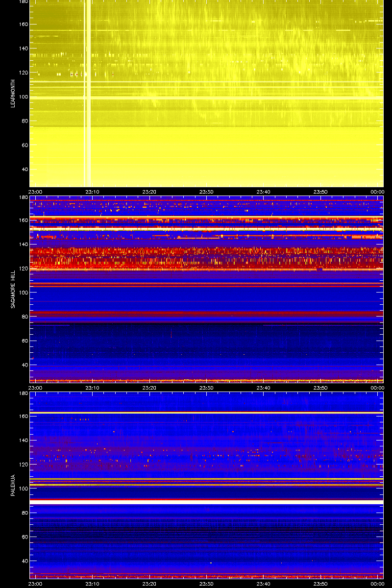Pick the 23:20 label beneath Palehua plot
Viewport: 392px width, 588px height.
tap(149, 584)
